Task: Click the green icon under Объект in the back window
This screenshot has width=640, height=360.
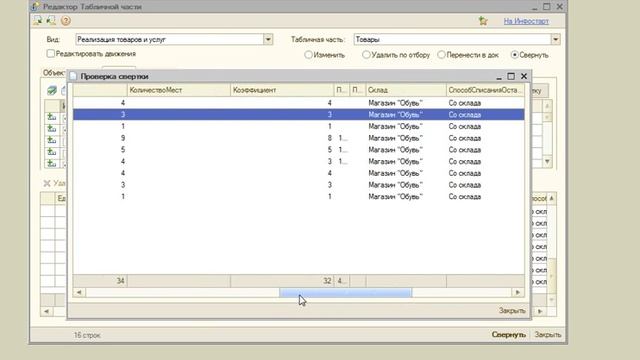Action: point(51,90)
